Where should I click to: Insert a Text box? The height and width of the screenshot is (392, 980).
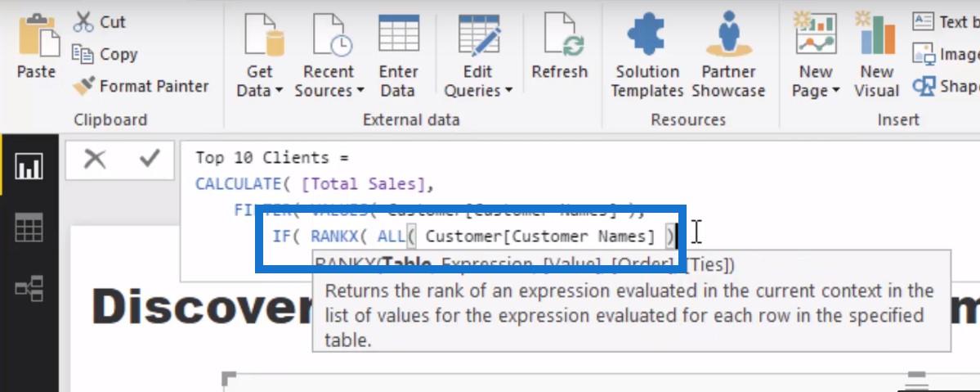coord(946,22)
